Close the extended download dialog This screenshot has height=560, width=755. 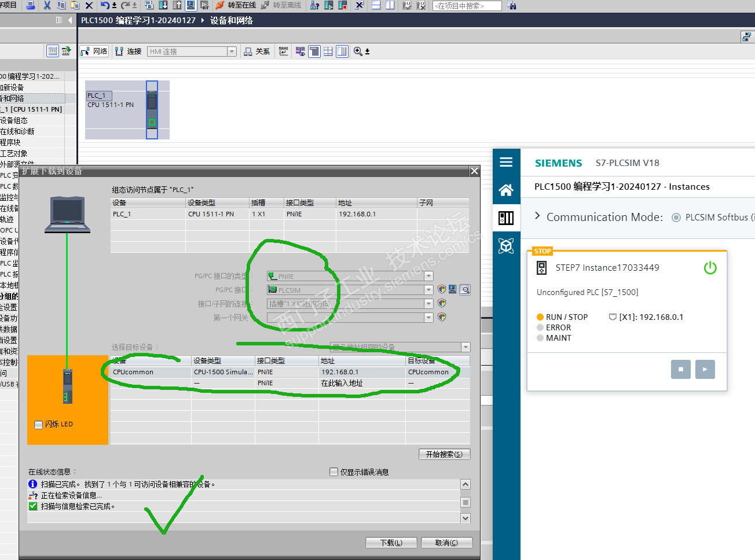point(475,171)
